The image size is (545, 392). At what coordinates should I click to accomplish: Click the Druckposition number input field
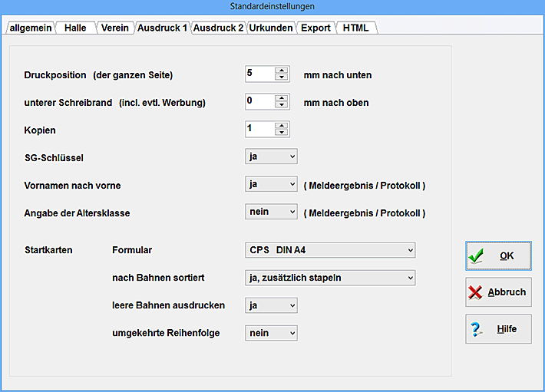(259, 74)
